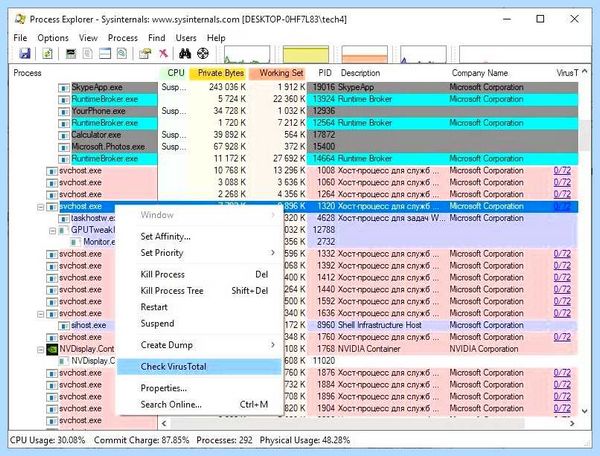600x456 pixels.
Task: Click the NVIDIA icon beside NVDisplay.Container
Action: pyautogui.click(x=52, y=349)
